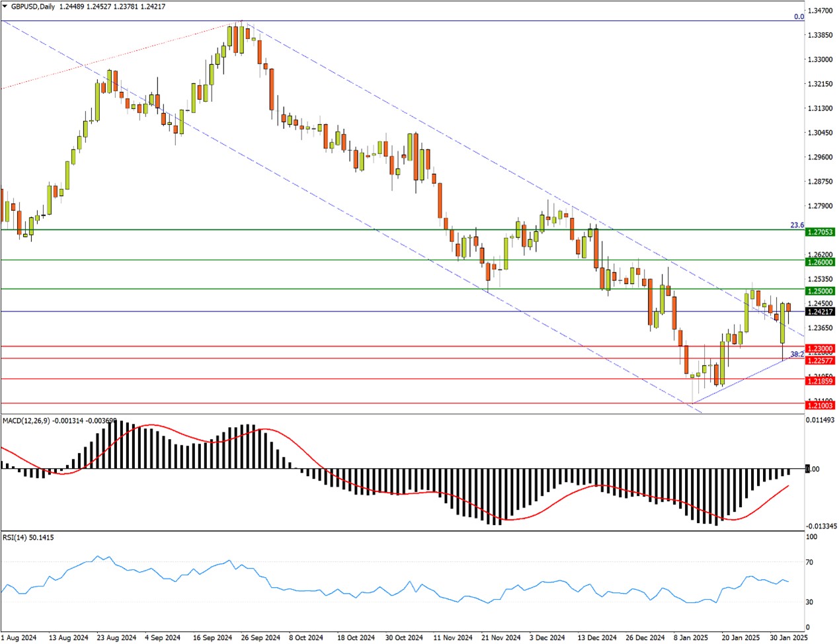
Task: Click the black 1.24217 current price tag
Action: pos(820,311)
